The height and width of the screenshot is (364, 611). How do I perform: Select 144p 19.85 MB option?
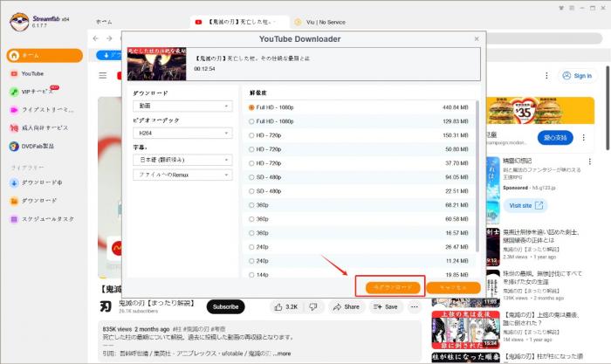click(x=358, y=274)
